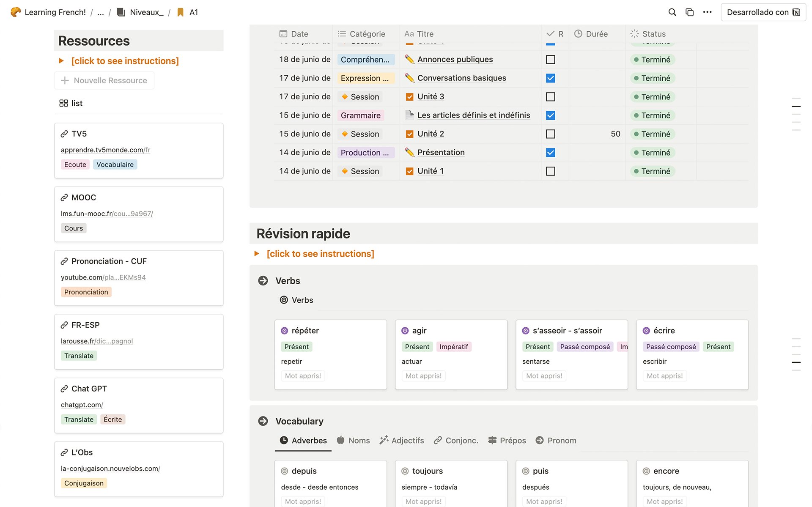Click the search icon in the top toolbar
Screen dimensions: 812x507
672,12
